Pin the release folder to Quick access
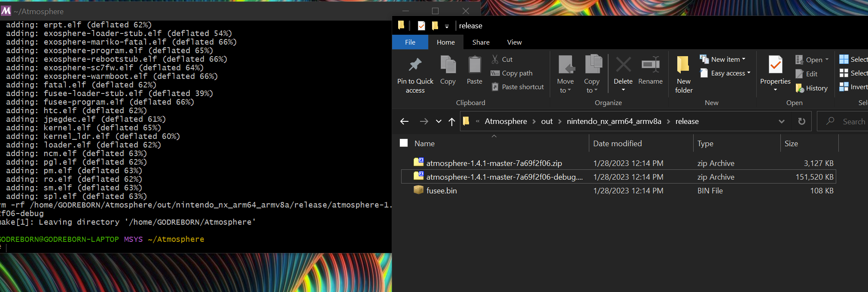Screen dimensions: 868x292 415,75
